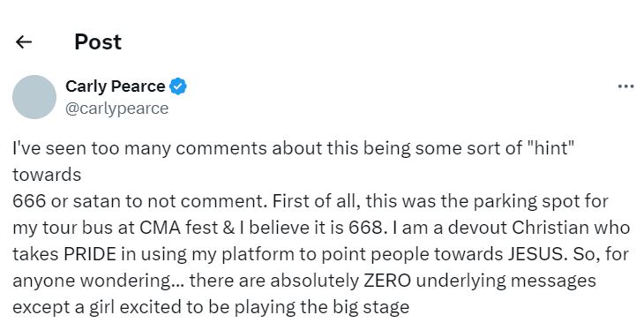Go back using the left arrow
Image resolution: width=644 pixels, height=330 pixels.
point(24,42)
